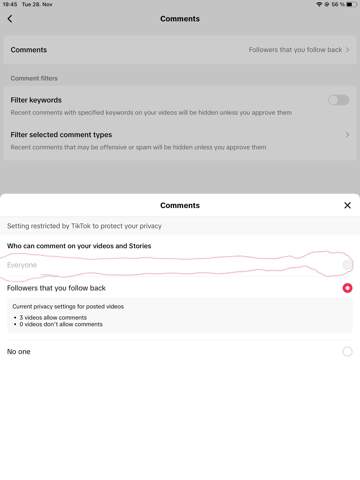Open Followers that you follow back value
Image resolution: width=360 pixels, height=480 pixels.
point(295,50)
